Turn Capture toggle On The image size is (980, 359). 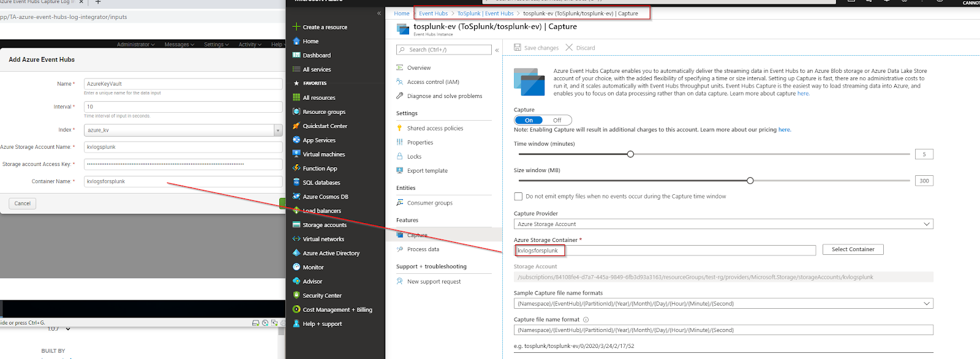tap(529, 120)
